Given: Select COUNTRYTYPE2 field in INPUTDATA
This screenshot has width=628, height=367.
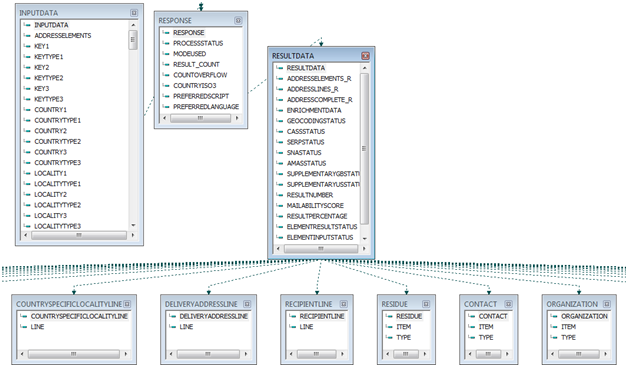Looking at the screenshot, I should 57,141.
